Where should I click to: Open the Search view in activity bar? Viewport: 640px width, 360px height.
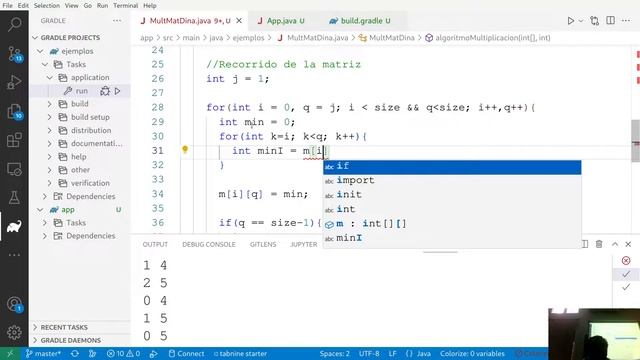[14, 24]
